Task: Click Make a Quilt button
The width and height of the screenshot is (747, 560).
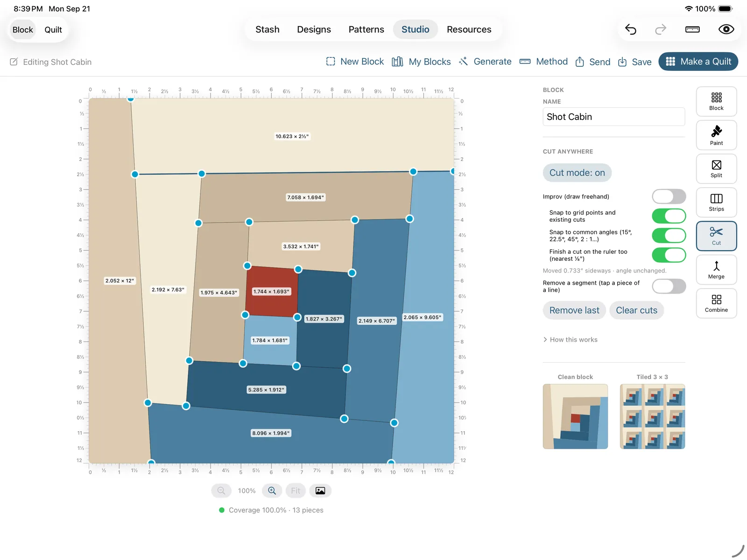Action: click(698, 62)
